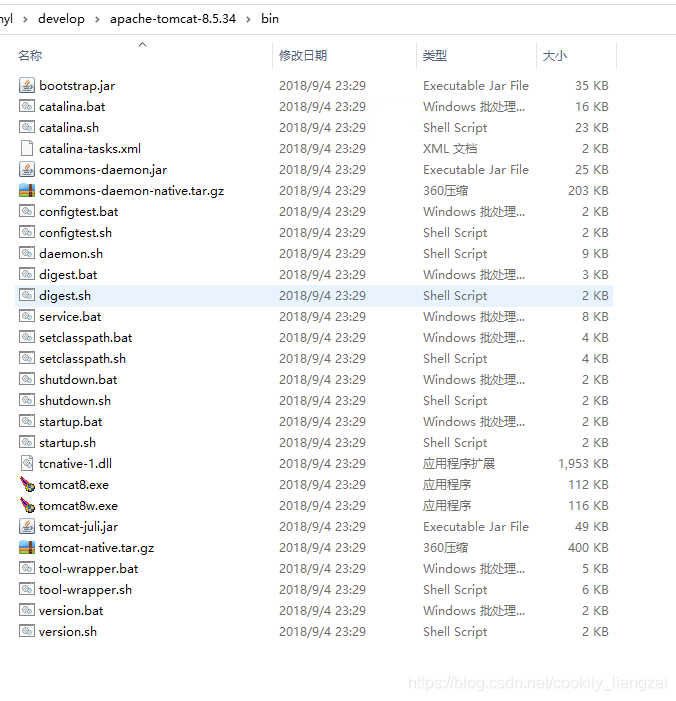
Task: Select the file name catalina.sh
Action: (69, 127)
